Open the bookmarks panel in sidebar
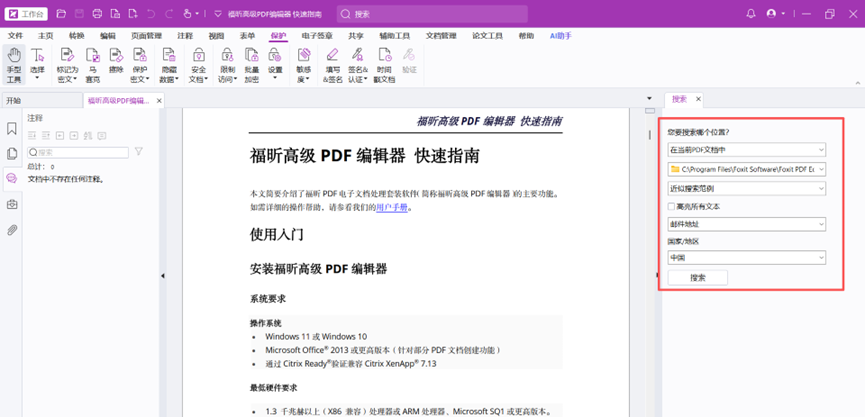 pyautogui.click(x=12, y=129)
